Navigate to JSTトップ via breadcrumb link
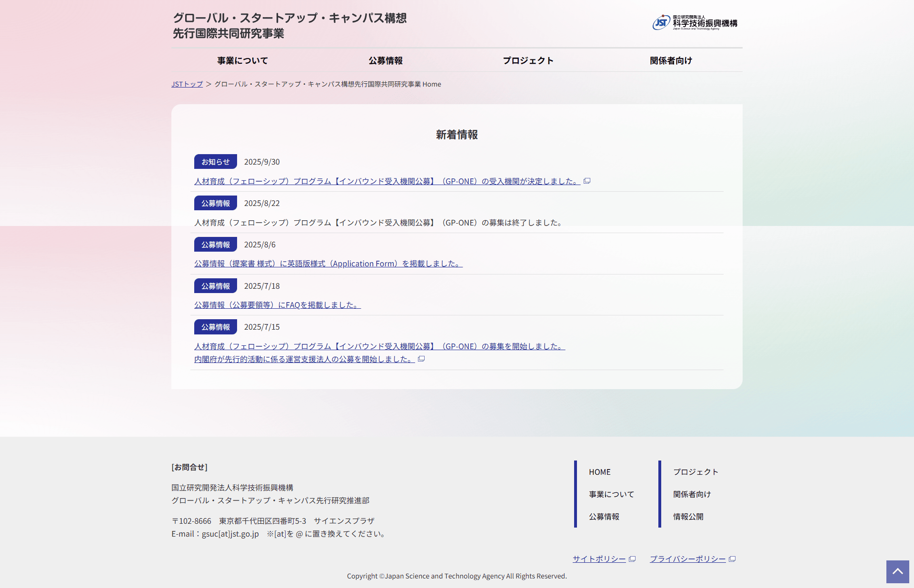Screen dimensions: 914x588 click(x=187, y=84)
